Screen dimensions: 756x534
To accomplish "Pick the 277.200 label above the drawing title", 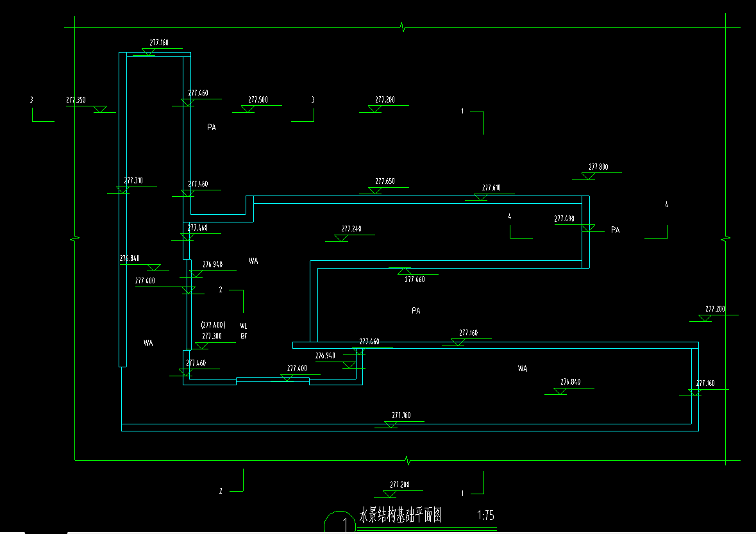I will pos(399,485).
